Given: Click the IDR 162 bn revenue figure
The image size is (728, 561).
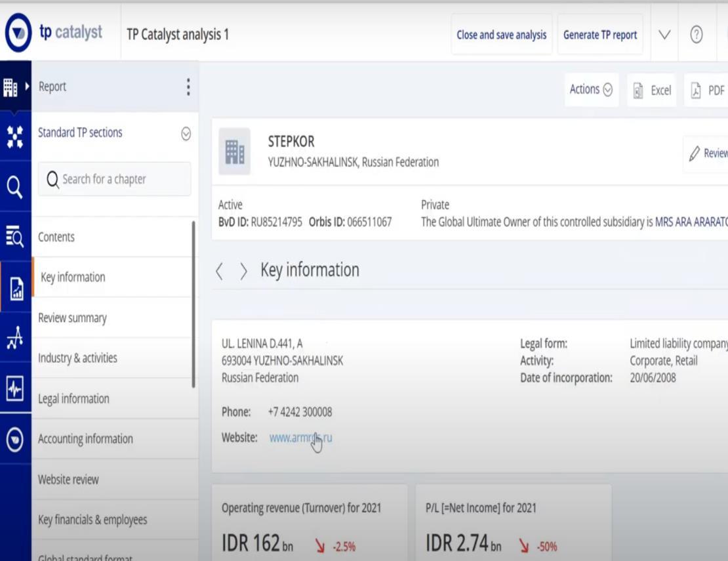Looking at the screenshot, I should click(257, 543).
